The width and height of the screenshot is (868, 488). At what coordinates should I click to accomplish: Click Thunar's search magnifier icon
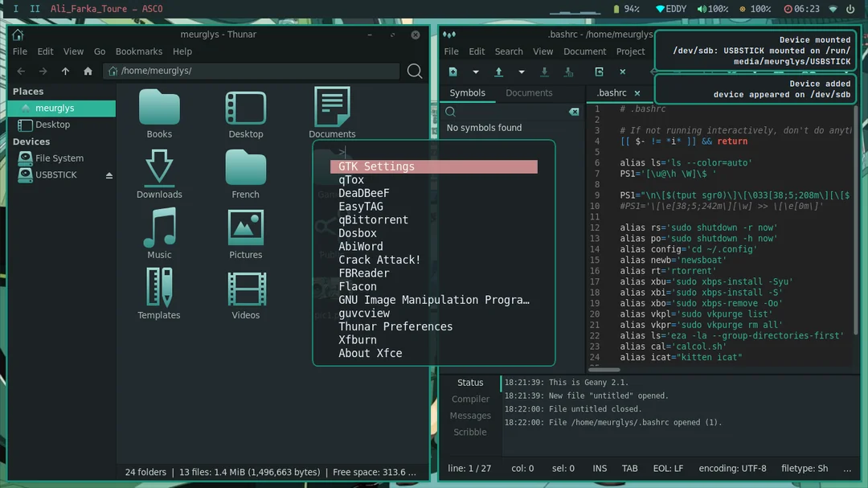pos(415,71)
